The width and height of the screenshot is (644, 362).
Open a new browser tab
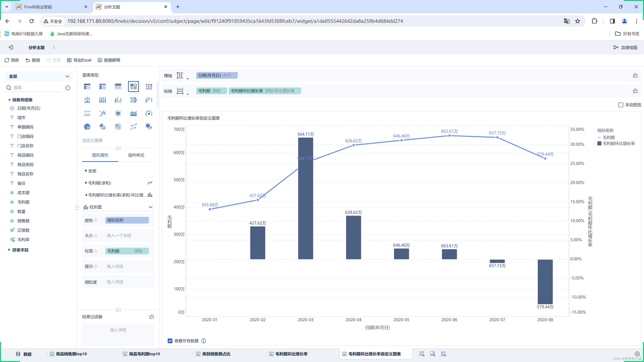(178, 7)
